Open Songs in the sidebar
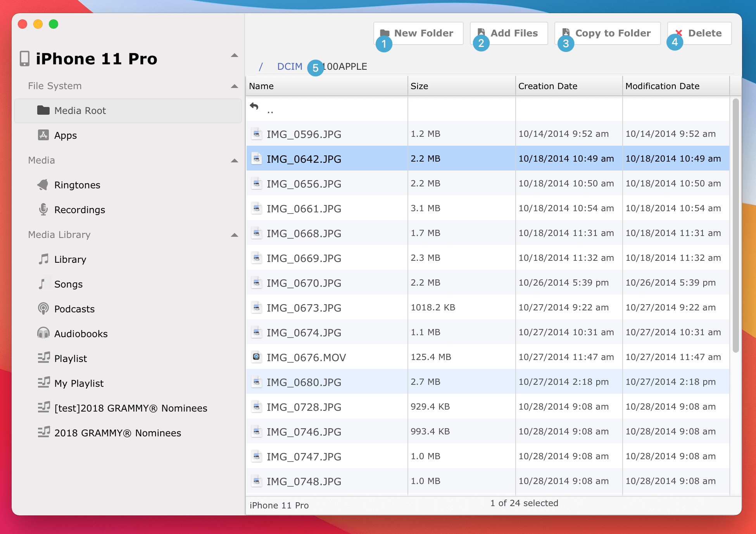Image resolution: width=756 pixels, height=534 pixels. 128,284
